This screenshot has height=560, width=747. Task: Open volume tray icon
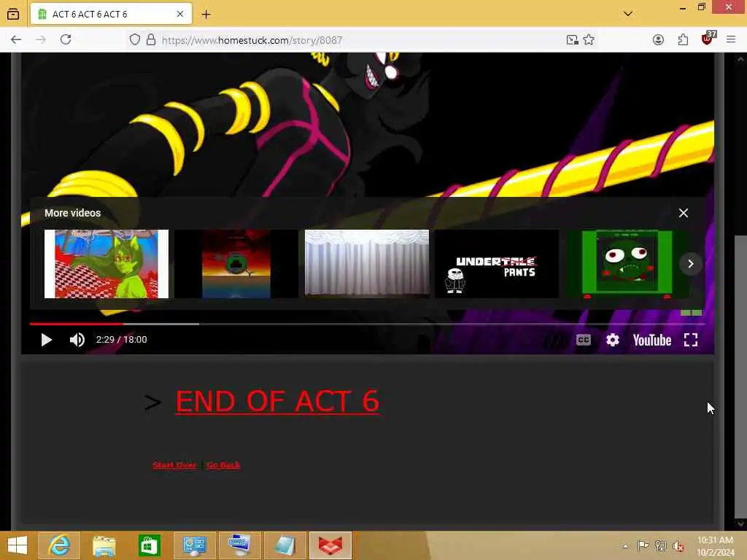click(x=678, y=545)
